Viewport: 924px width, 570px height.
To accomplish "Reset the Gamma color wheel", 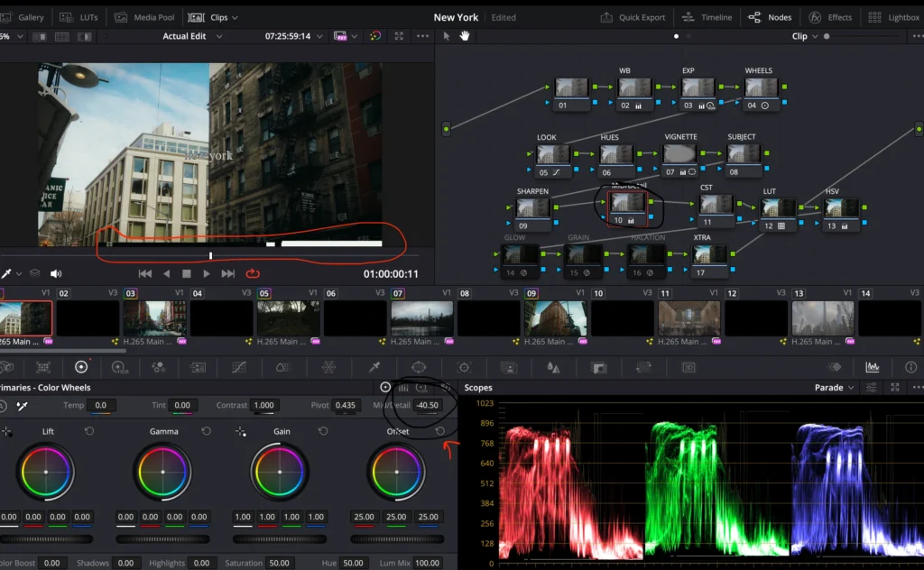I will click(x=206, y=431).
